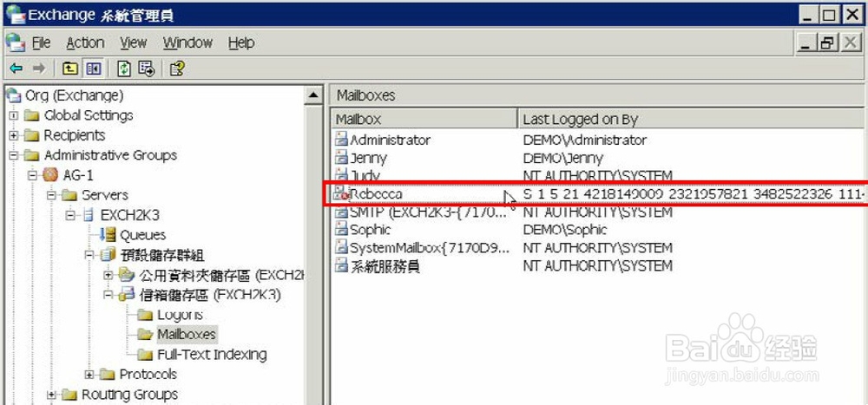Click the 系統服務員 mailbox icon
This screenshot has height=405, width=868.
[x=342, y=265]
